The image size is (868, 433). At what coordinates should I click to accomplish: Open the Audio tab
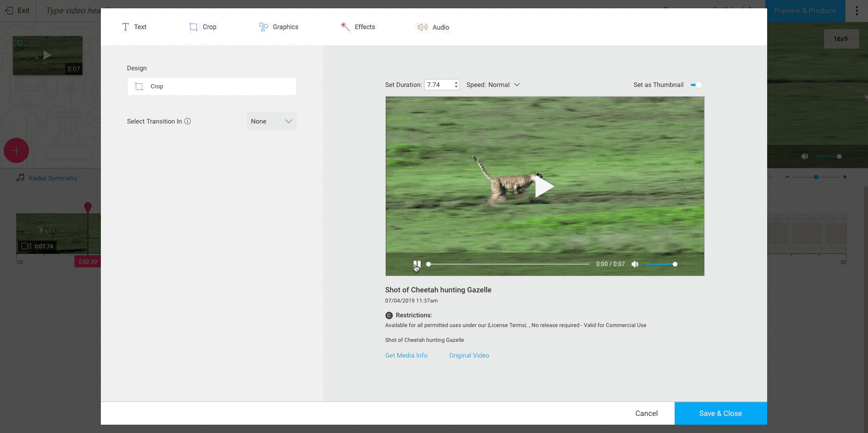433,27
